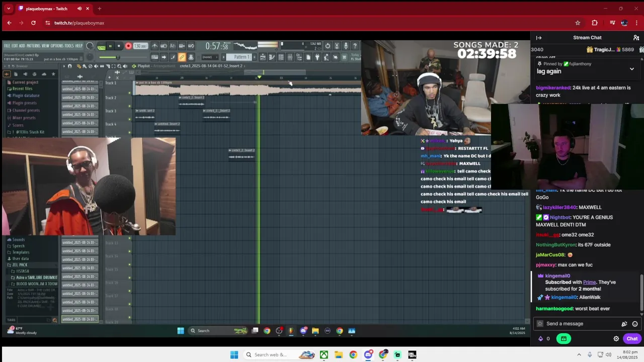Screen dimensions: 644x362
Task: Select the pencil draw tool in Playlist
Action: [79, 66]
